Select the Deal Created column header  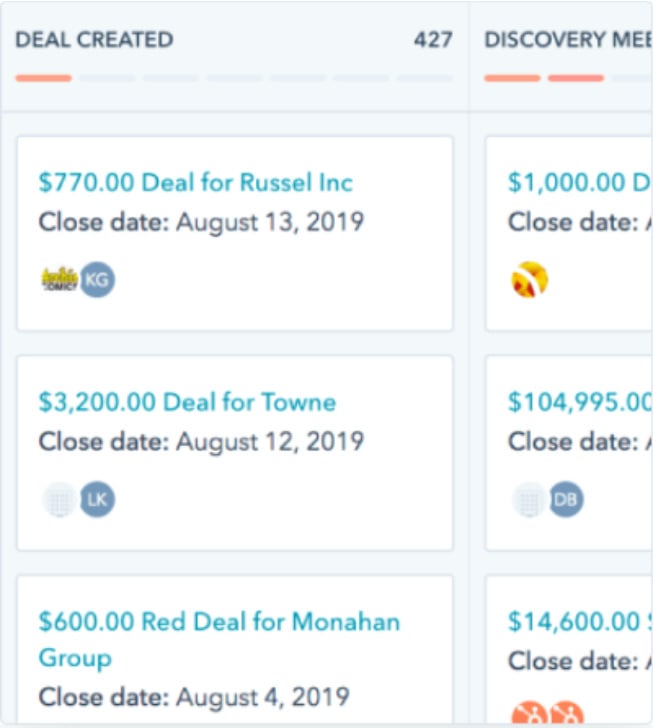point(94,40)
